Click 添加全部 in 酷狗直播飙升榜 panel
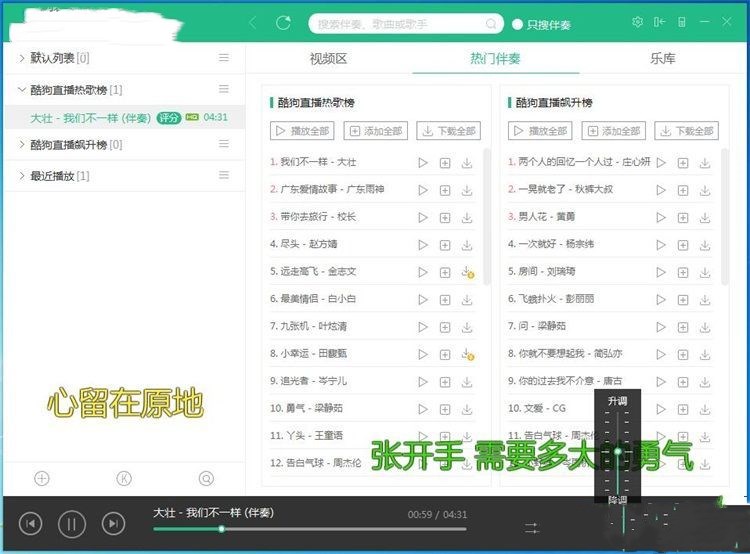This screenshot has height=554, width=750. [614, 131]
